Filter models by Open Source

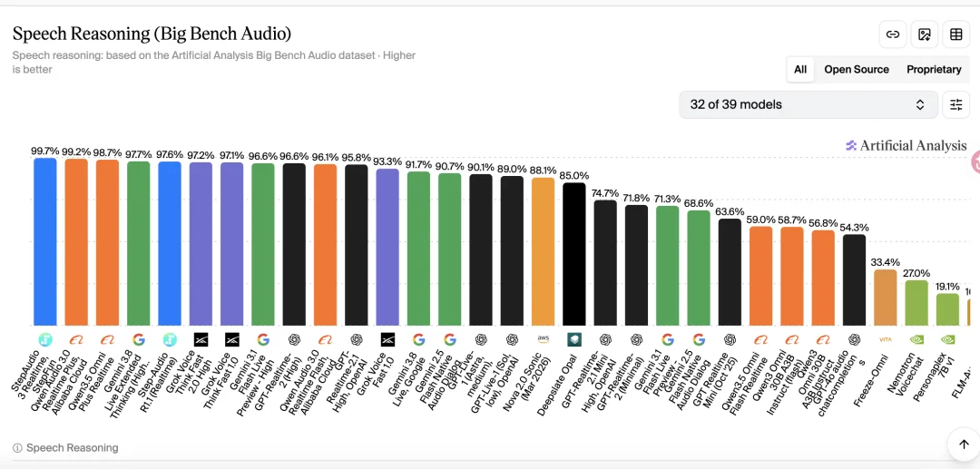(x=857, y=69)
